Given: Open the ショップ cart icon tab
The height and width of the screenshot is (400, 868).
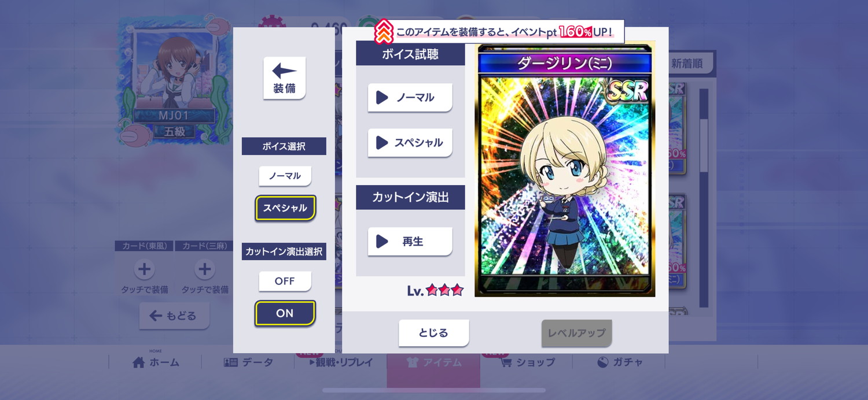Looking at the screenshot, I should [x=527, y=362].
